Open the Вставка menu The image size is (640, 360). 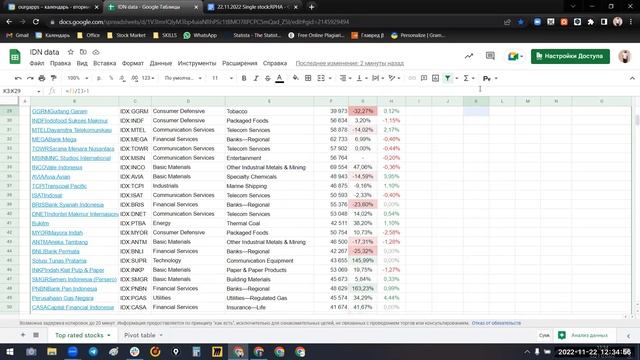[104, 63]
